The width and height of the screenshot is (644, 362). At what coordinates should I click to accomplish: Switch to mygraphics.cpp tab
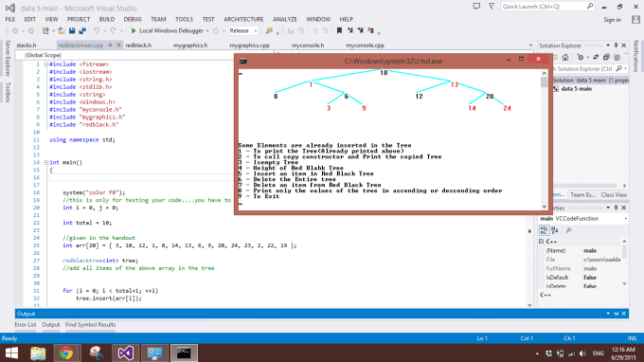(249, 45)
